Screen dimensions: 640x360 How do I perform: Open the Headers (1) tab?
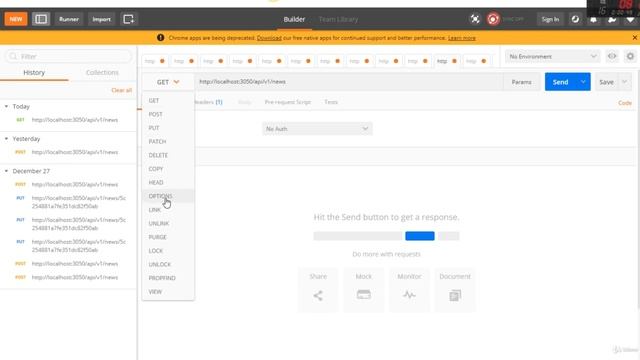209,102
